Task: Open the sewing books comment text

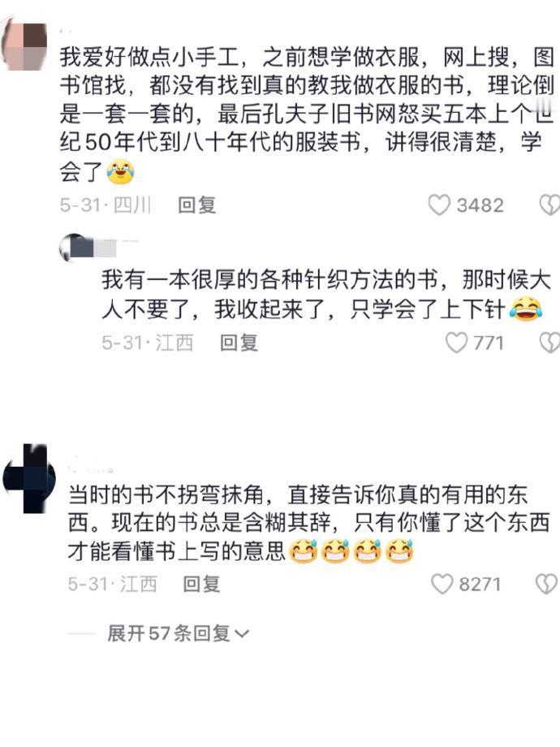Action: pos(307,114)
